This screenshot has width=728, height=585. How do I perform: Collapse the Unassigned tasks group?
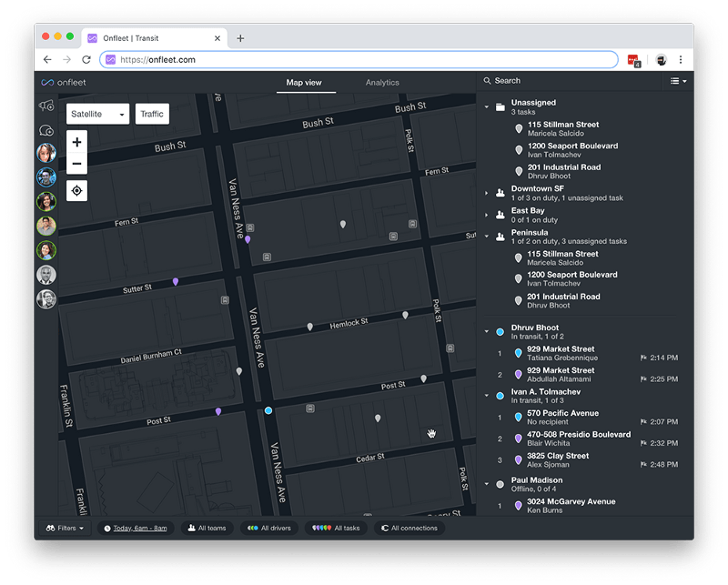click(487, 107)
